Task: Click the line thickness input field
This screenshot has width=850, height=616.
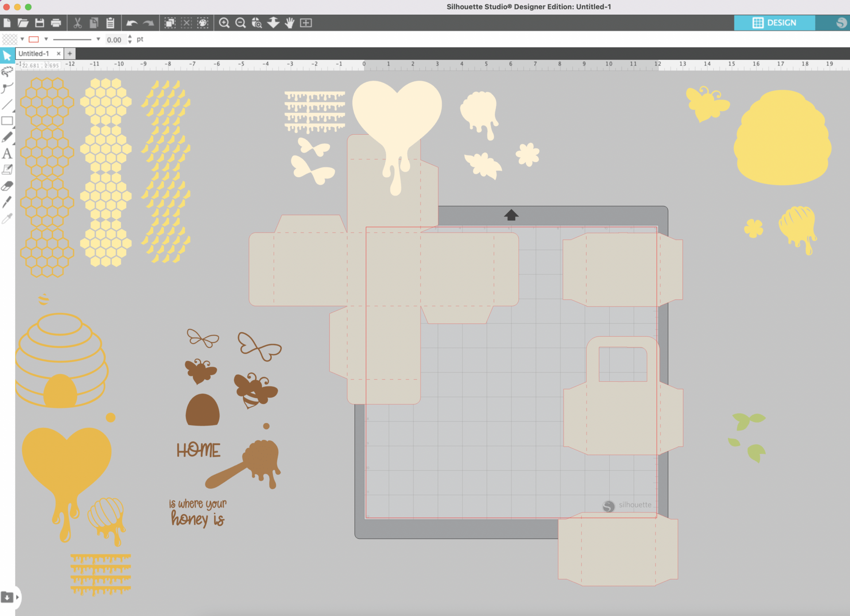Action: pos(115,40)
